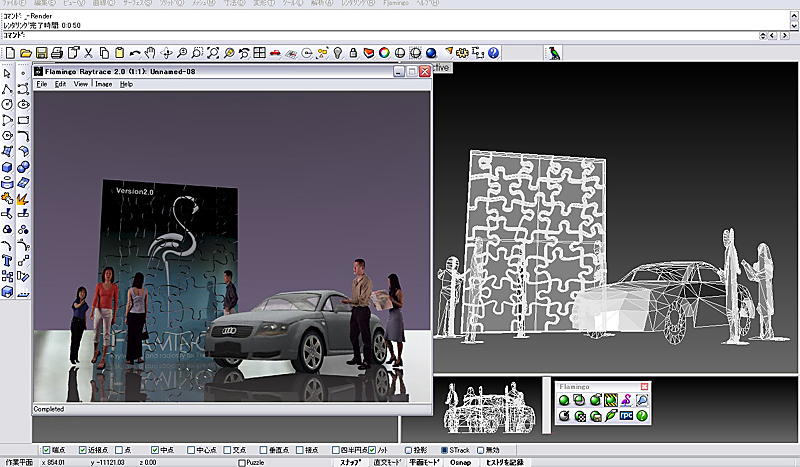Activate the Pan hand tool

(x=150, y=53)
